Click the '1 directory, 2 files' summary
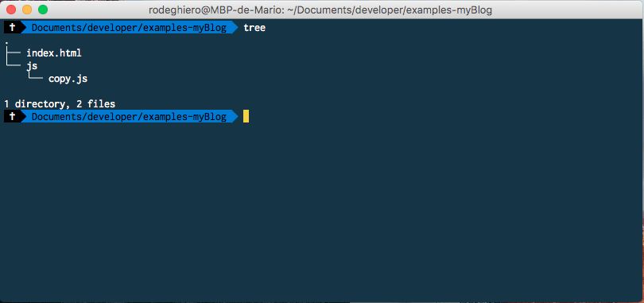Viewport: 644px width, 303px height. (x=60, y=104)
